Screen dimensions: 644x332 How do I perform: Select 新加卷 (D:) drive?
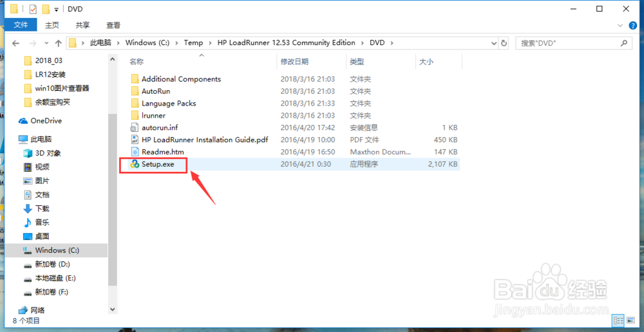(x=52, y=264)
